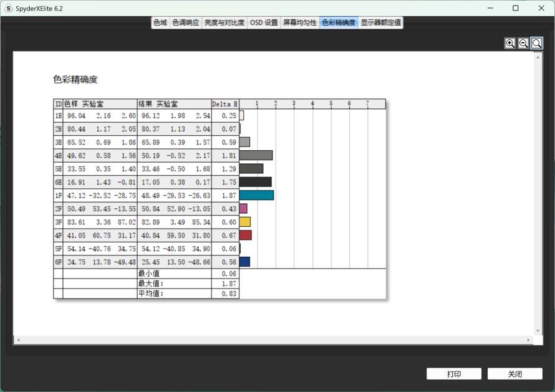The width and height of the screenshot is (555, 392).
Task: Maximize the SpyderXElite window
Action: tap(516, 8)
